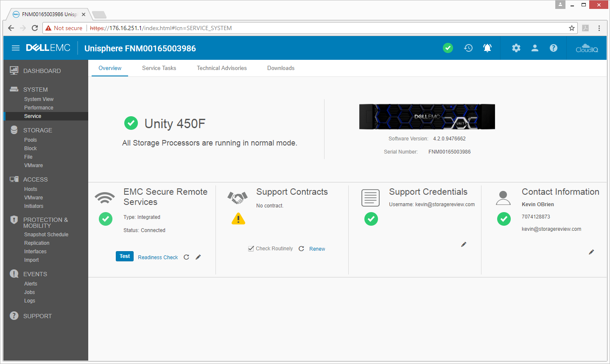Open the hamburger navigation menu

coord(16,48)
